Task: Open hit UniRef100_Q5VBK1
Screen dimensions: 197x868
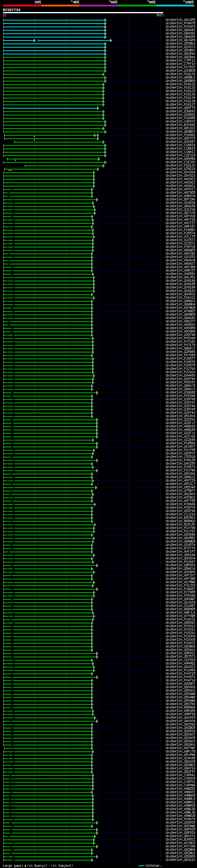Action: pyautogui.click(x=180, y=43)
